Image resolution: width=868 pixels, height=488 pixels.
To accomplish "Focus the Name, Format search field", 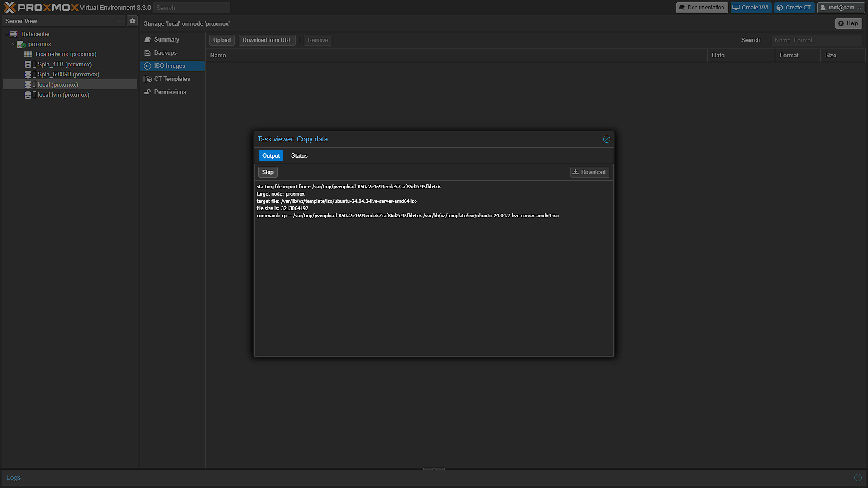I will click(817, 40).
